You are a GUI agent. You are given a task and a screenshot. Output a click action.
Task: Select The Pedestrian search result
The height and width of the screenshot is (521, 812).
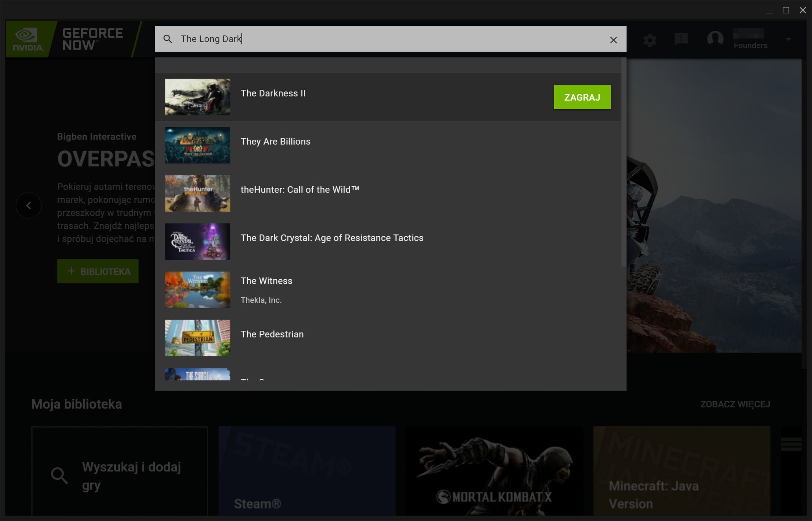point(388,338)
